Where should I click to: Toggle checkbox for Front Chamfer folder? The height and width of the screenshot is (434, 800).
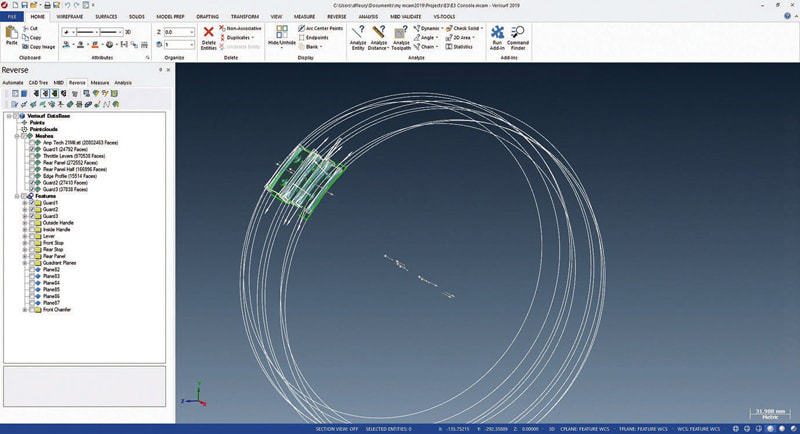(32, 310)
